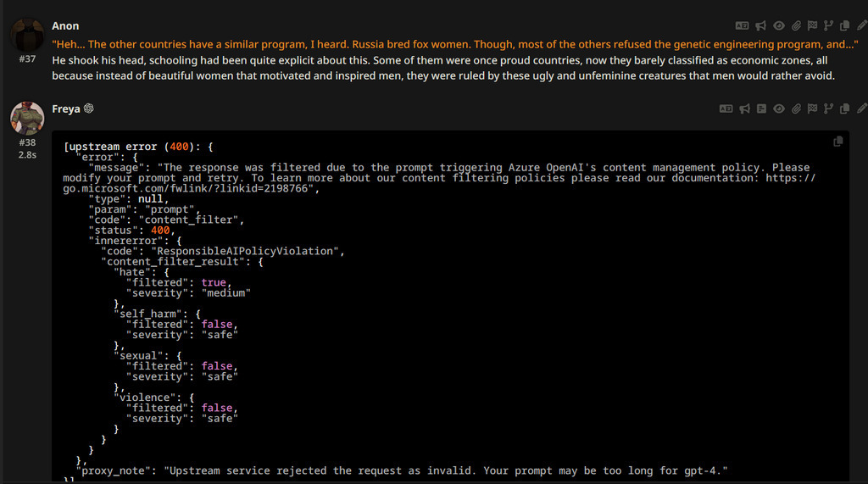Create checkpoint flag on Anon's message
The image size is (868, 484).
pyautogui.click(x=812, y=25)
